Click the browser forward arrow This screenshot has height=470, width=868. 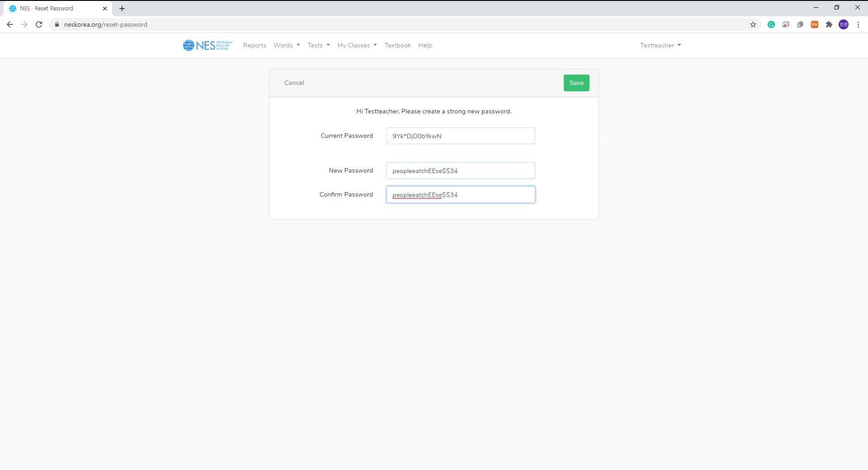coord(24,24)
